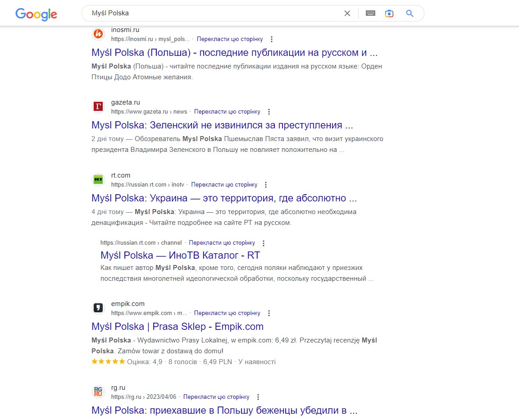
Task: Open result 'Myśl Polska: приехавшие в Польшу беженцы'
Action: click(x=224, y=410)
